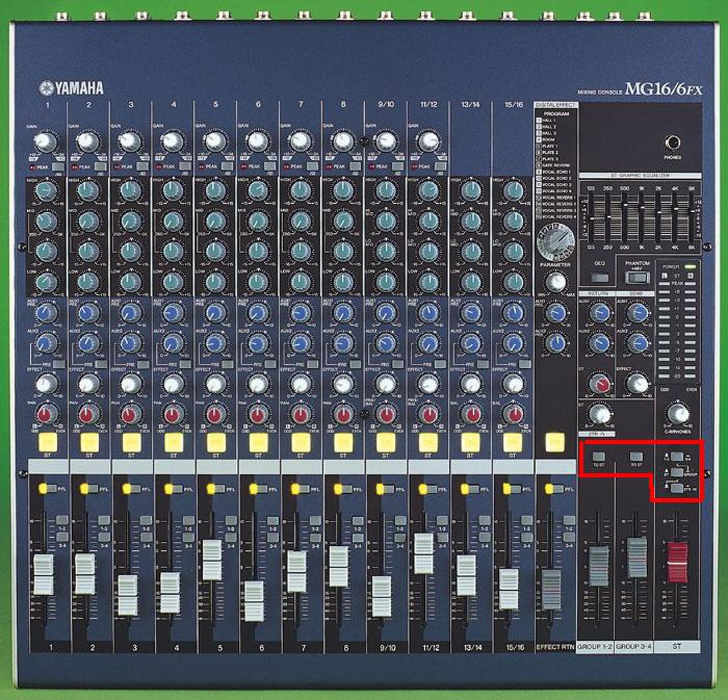
Task: Click the white knob above 2TR IN label
Action: pyautogui.click(x=599, y=414)
